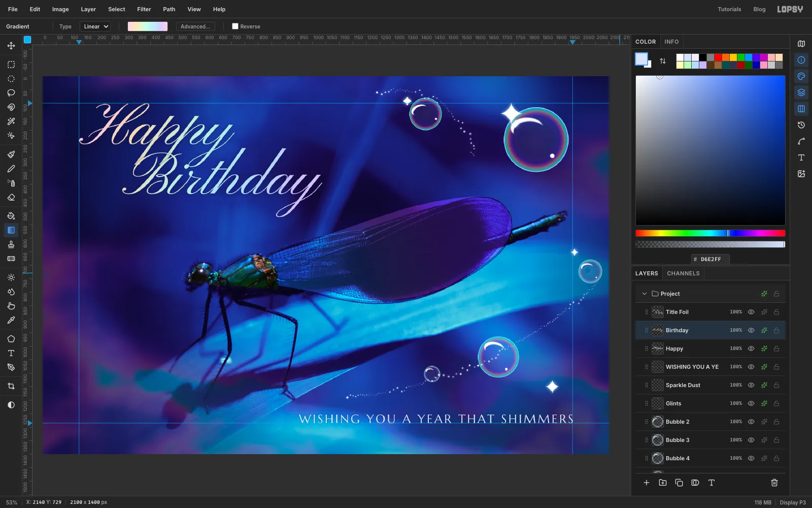Select the Text tool in left toolbar
The height and width of the screenshot is (508, 812).
point(11,353)
